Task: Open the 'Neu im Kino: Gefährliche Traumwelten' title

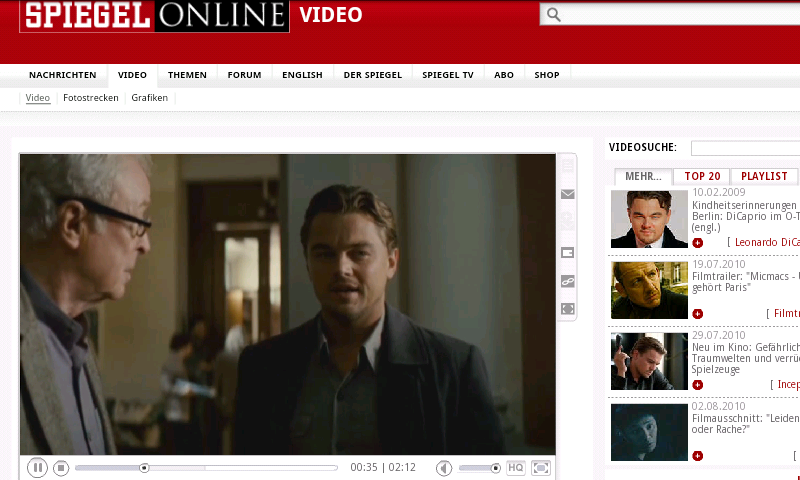Action: coord(745,358)
